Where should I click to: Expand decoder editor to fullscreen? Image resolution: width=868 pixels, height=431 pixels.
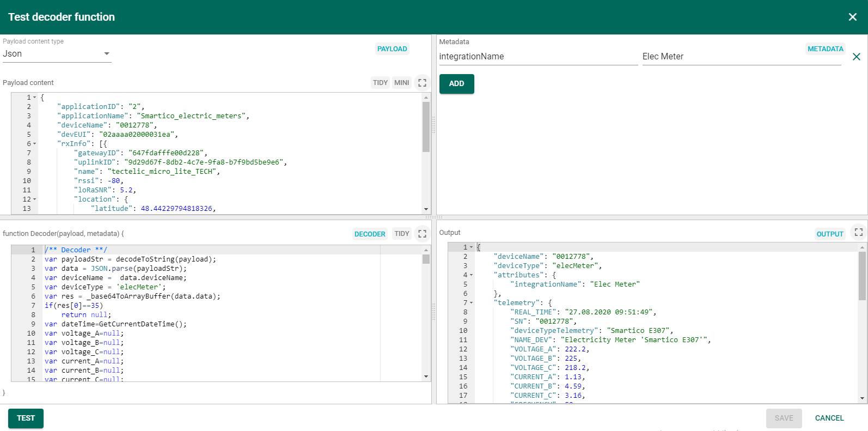coord(422,234)
